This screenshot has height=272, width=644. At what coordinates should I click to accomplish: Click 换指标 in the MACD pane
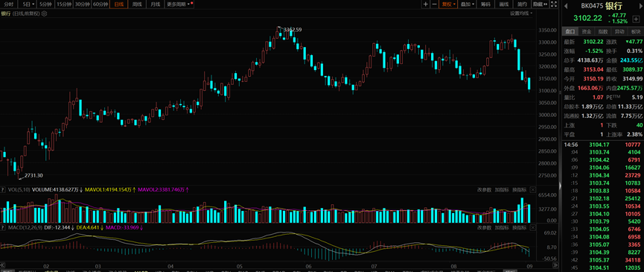point(519,227)
